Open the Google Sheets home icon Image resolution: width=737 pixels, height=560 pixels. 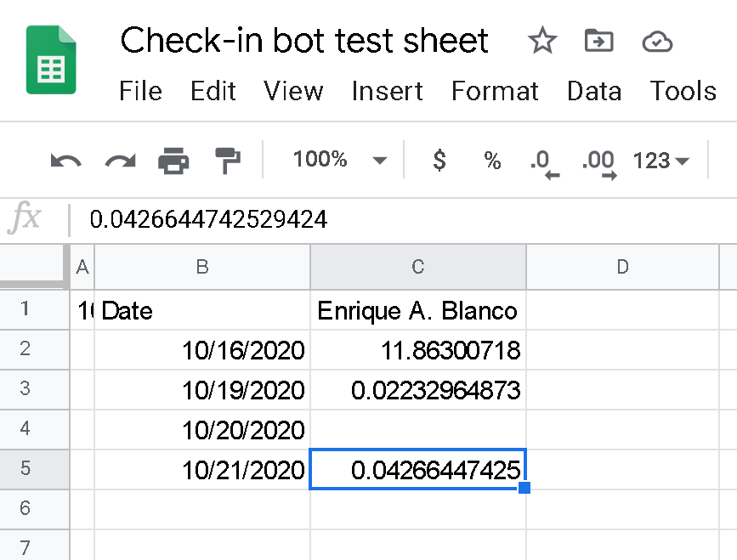click(51, 59)
